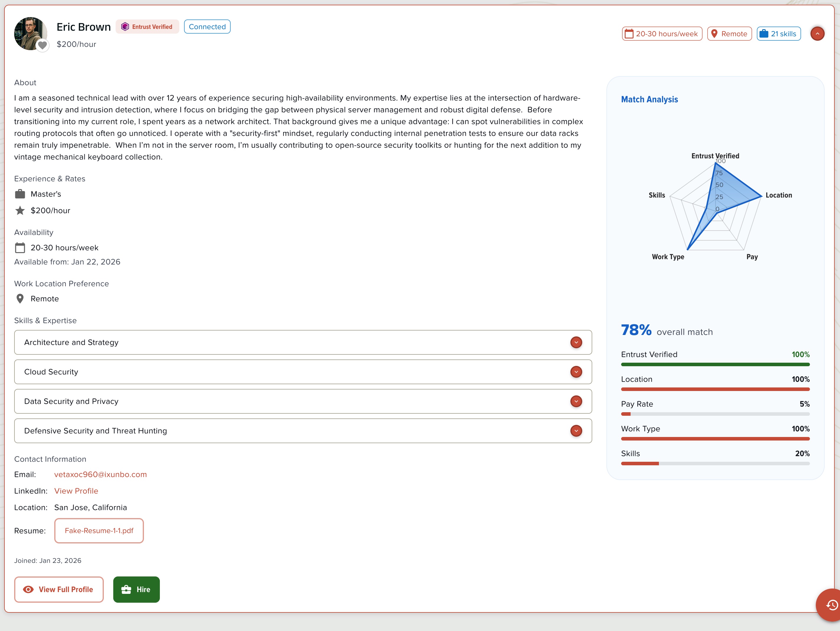Image resolution: width=840 pixels, height=631 pixels.
Task: Toggle the Connected status button
Action: coord(207,27)
